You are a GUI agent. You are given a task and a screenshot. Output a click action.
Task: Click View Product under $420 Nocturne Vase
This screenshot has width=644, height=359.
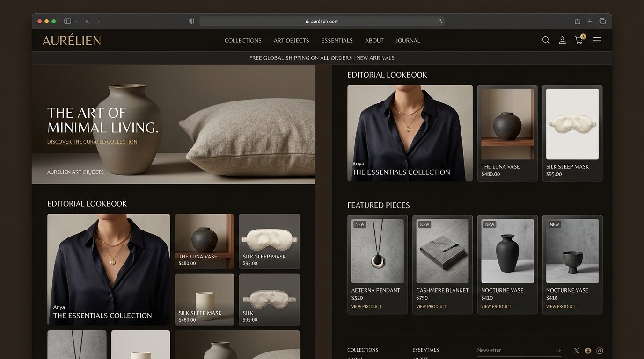496,307
